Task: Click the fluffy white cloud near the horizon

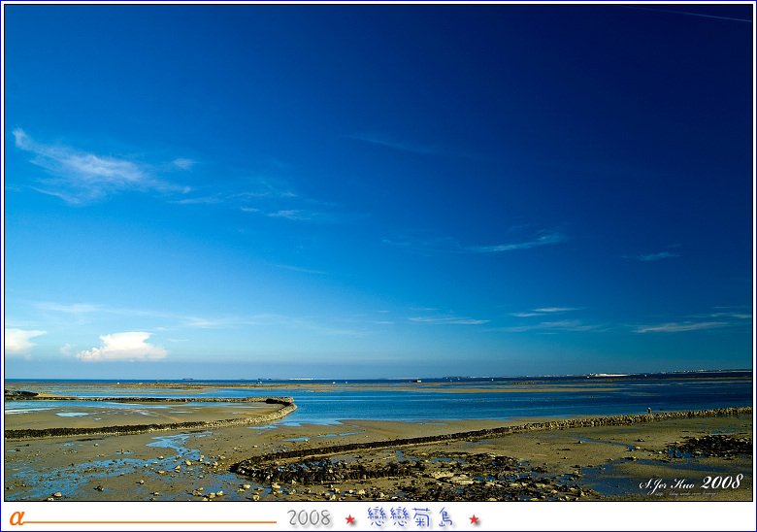Action: (x=123, y=347)
